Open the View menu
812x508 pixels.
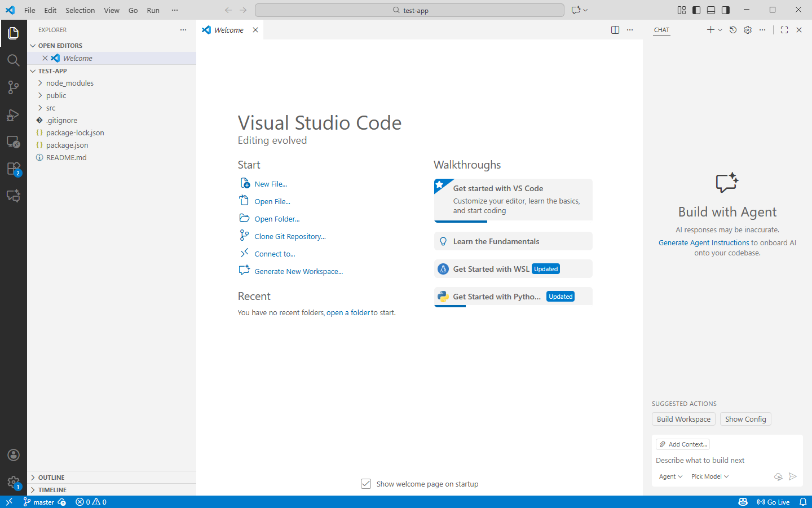coord(112,10)
